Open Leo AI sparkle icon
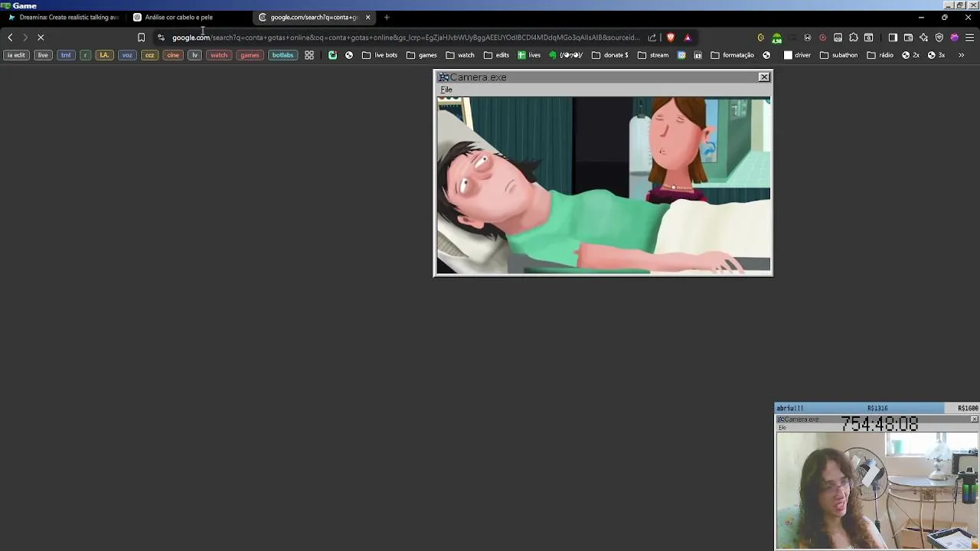This screenshot has width=980, height=551. [923, 37]
